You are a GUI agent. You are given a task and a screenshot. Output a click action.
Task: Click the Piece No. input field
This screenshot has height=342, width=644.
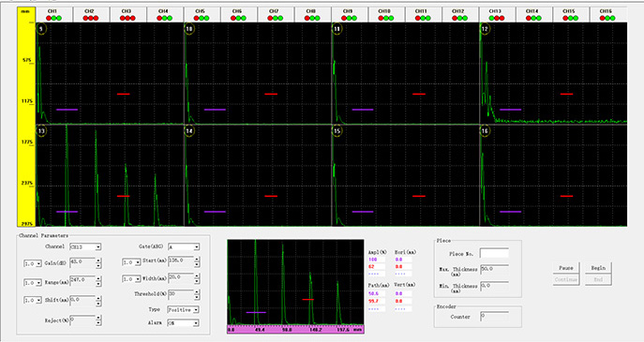(x=494, y=253)
